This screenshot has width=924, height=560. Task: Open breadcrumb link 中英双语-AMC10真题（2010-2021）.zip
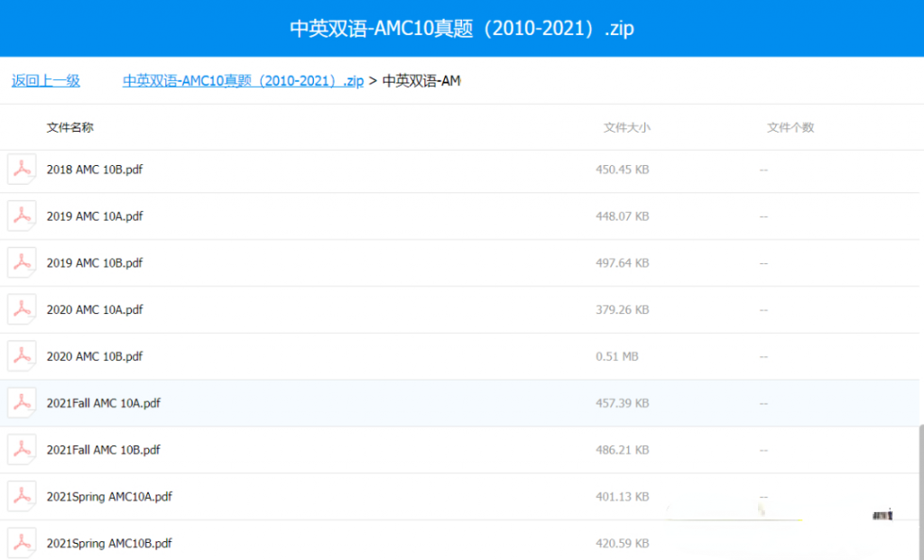tap(243, 80)
